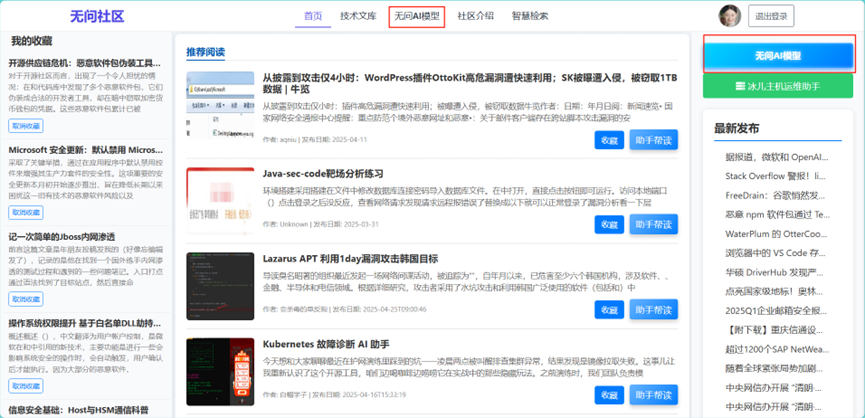
Task: Click 收藏 for the Java-sec-code article
Action: click(x=609, y=224)
